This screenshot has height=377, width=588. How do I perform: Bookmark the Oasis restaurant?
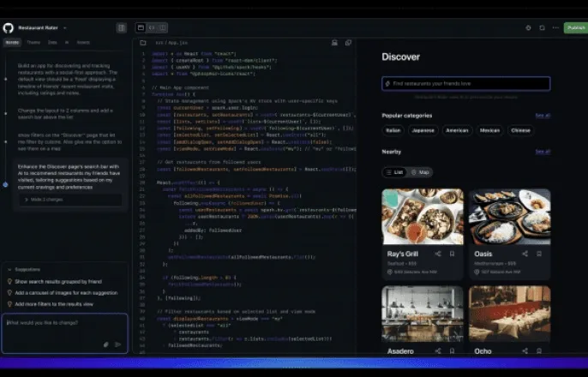(539, 254)
